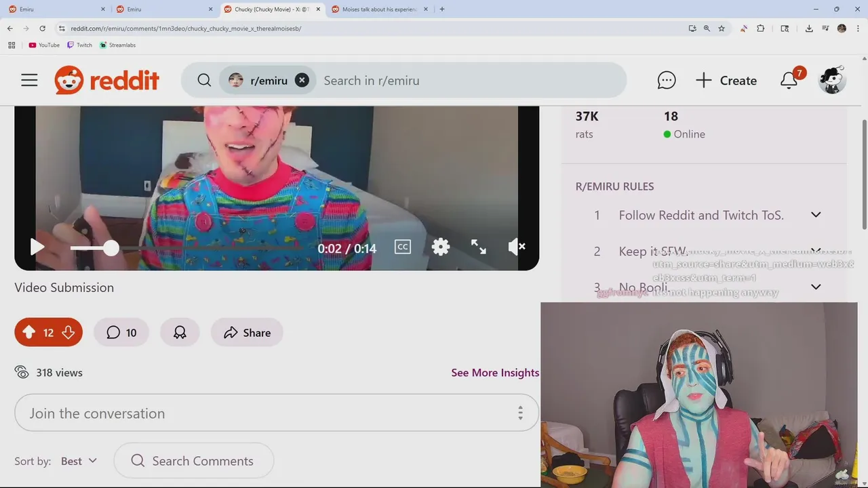Image resolution: width=868 pixels, height=488 pixels.
Task: Click the search magnifier icon
Action: coord(204,81)
